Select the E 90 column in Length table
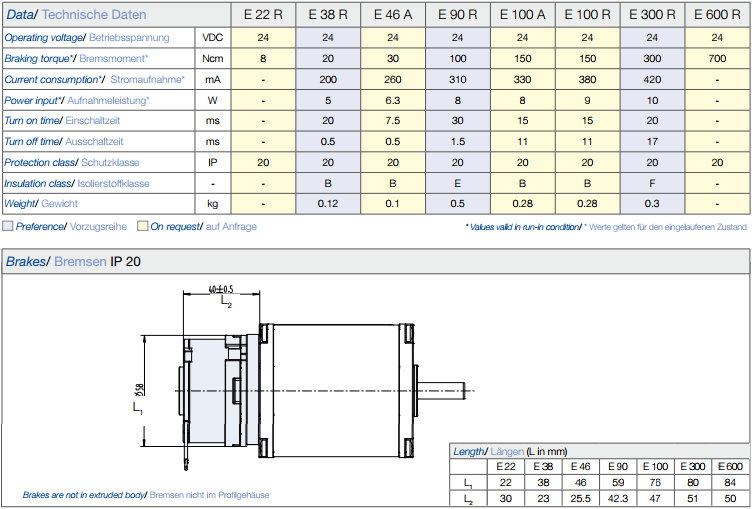Image resolution: width=752 pixels, height=509 pixels. tap(617, 467)
